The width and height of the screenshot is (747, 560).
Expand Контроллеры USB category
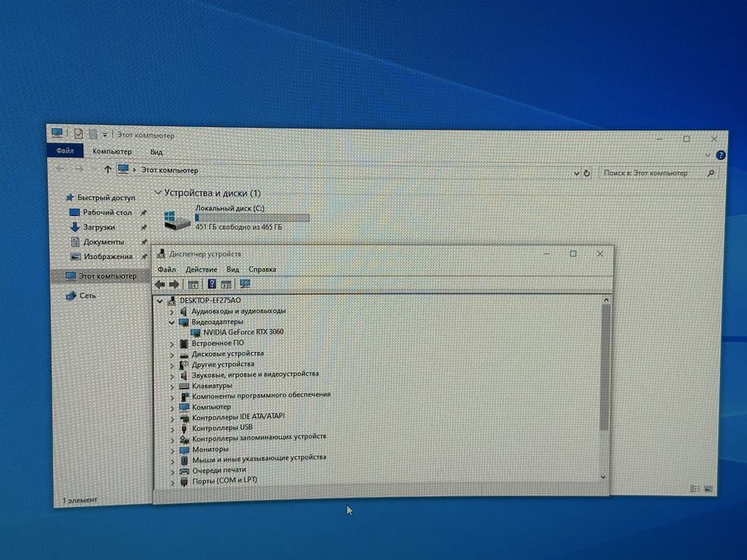(x=172, y=429)
